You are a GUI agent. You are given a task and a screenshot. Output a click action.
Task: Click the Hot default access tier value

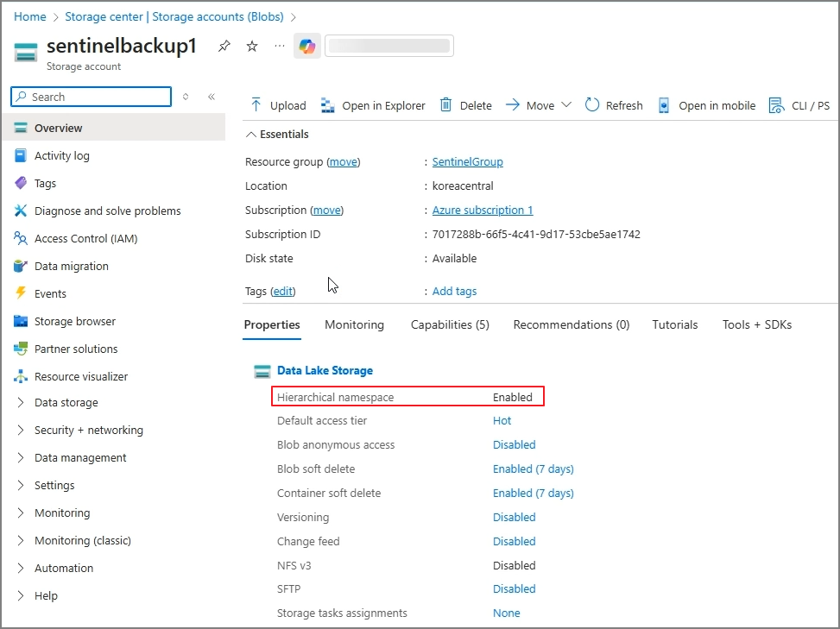[502, 421]
